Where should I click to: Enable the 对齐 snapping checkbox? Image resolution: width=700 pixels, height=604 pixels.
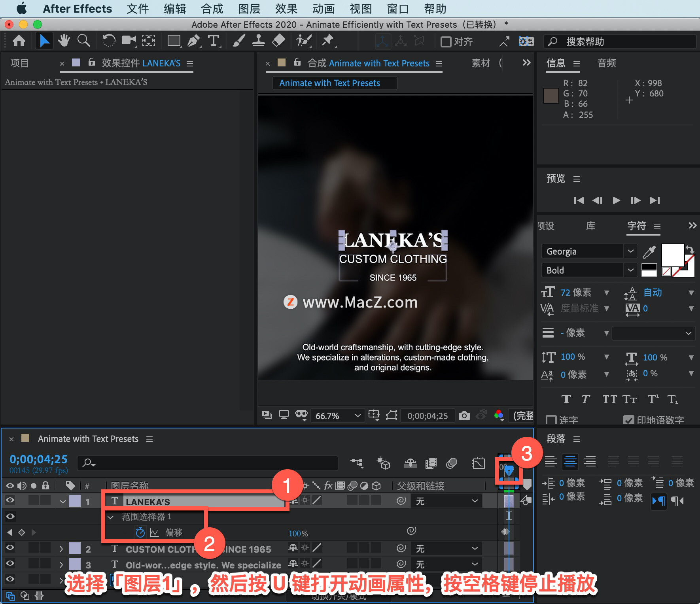pos(446,42)
